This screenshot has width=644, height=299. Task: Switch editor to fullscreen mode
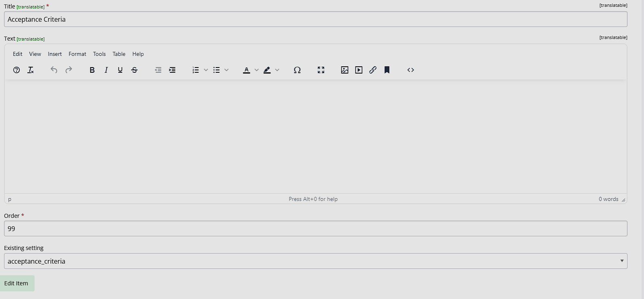click(x=321, y=70)
